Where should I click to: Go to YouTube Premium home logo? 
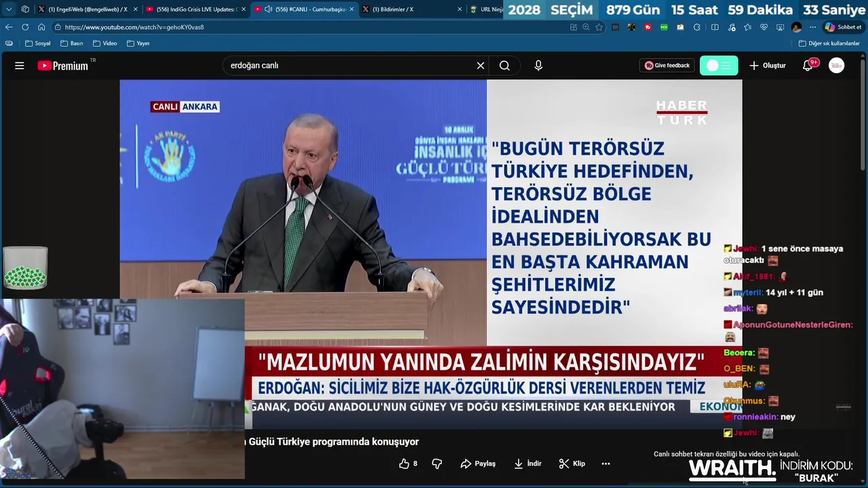[x=63, y=66]
